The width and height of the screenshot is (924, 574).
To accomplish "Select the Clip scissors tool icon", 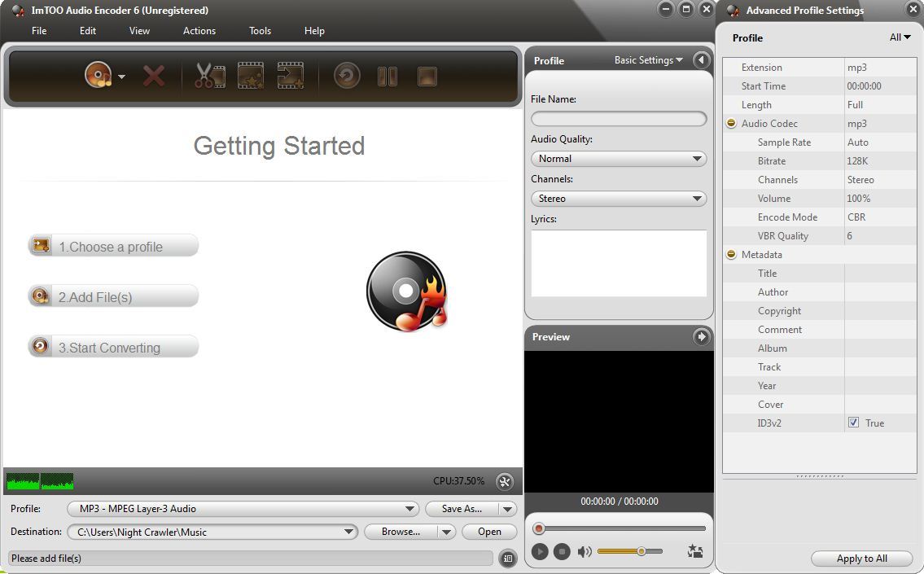I will pos(210,76).
